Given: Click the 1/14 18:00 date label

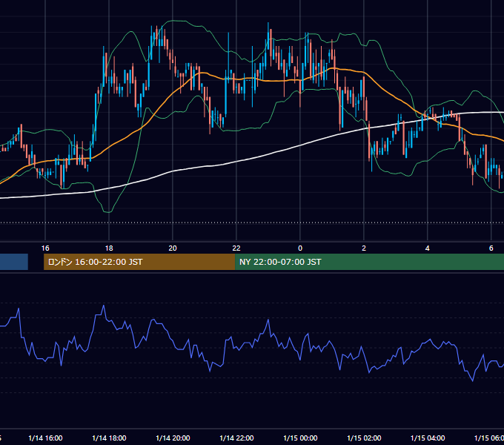Looking at the screenshot, I should (109, 438).
